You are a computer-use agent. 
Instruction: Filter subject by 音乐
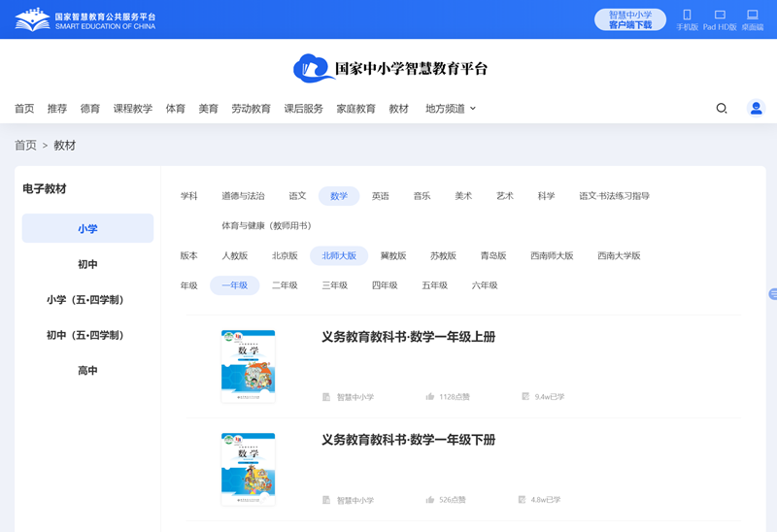pyautogui.click(x=422, y=196)
